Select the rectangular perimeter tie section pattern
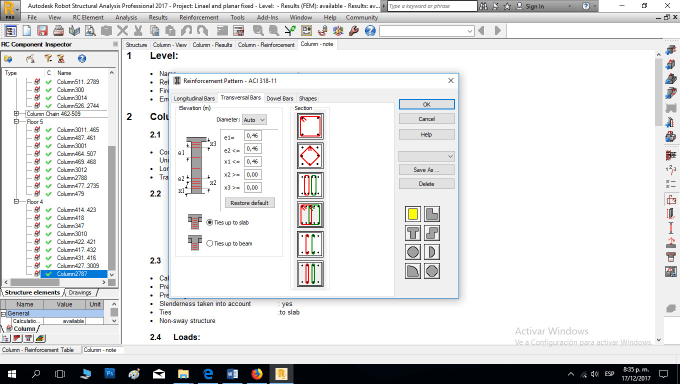 (310, 126)
